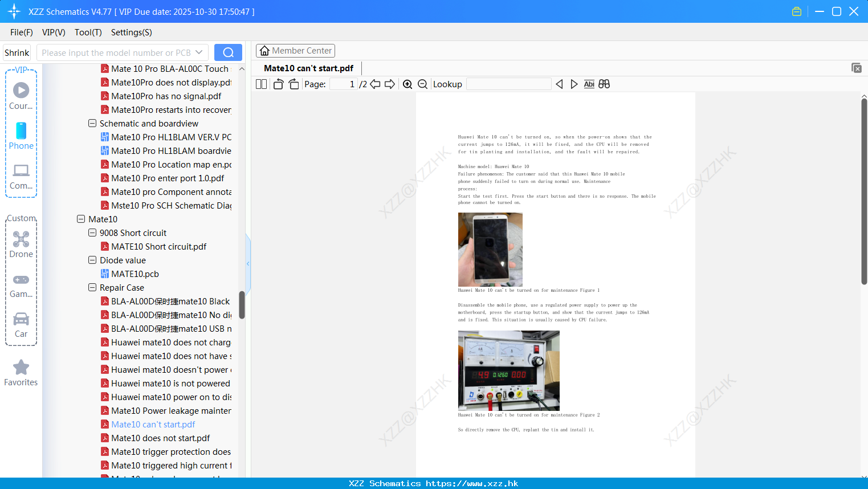Close all tabs icon at right
The height and width of the screenshot is (489, 868).
tap(856, 68)
